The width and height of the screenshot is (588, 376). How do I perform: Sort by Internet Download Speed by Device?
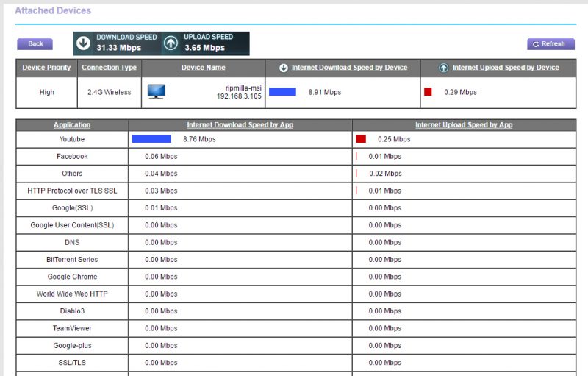[x=350, y=68]
